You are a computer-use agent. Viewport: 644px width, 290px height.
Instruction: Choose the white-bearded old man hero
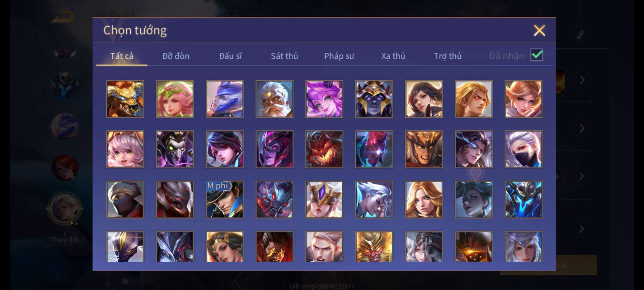pos(275,99)
